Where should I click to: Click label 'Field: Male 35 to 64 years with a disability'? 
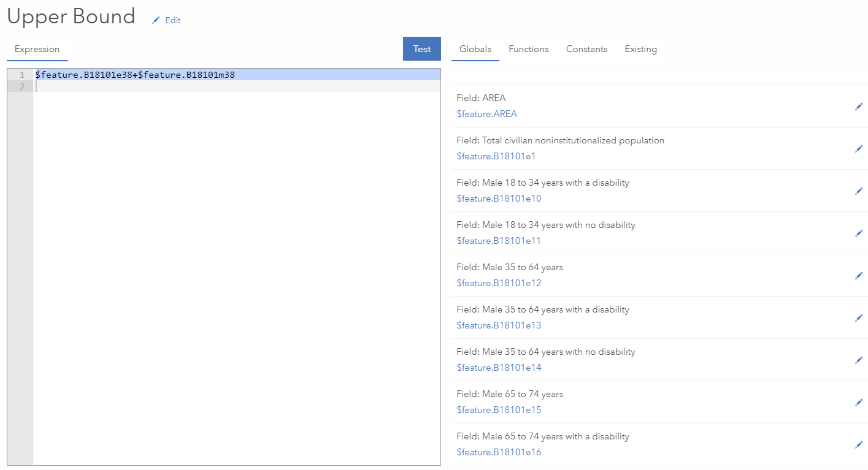(x=543, y=309)
